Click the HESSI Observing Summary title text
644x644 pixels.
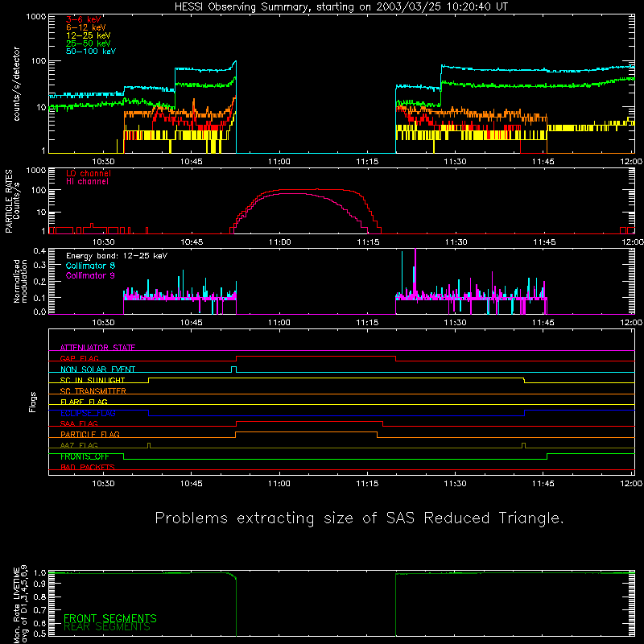tap(341, 7)
